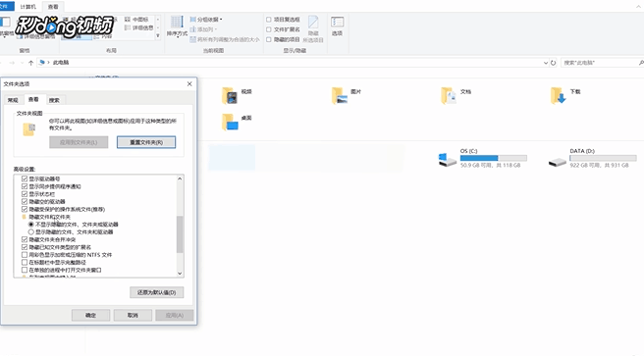Uncheck 隐藏文件夹合并冲突 option
Viewport: 644px width, 356px height.
pyautogui.click(x=25, y=239)
